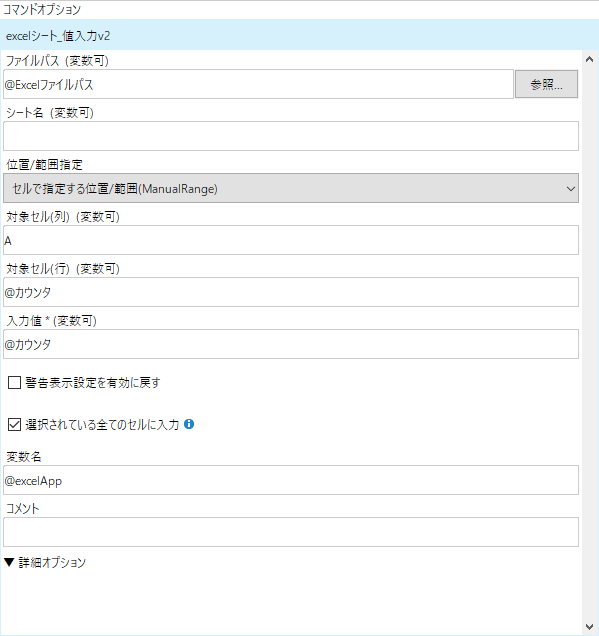
Task: Click the scroll up arrow icon
Action: (x=590, y=60)
